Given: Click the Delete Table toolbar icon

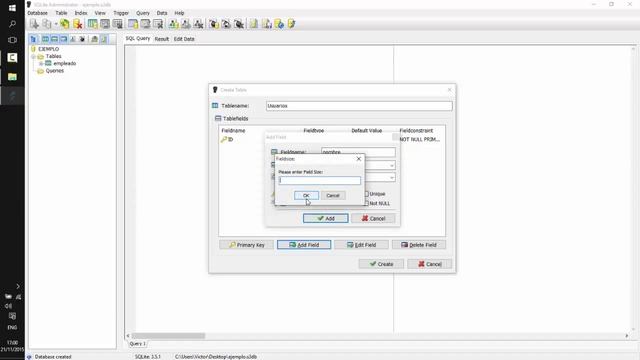Looking at the screenshot, I should [x=118, y=24].
